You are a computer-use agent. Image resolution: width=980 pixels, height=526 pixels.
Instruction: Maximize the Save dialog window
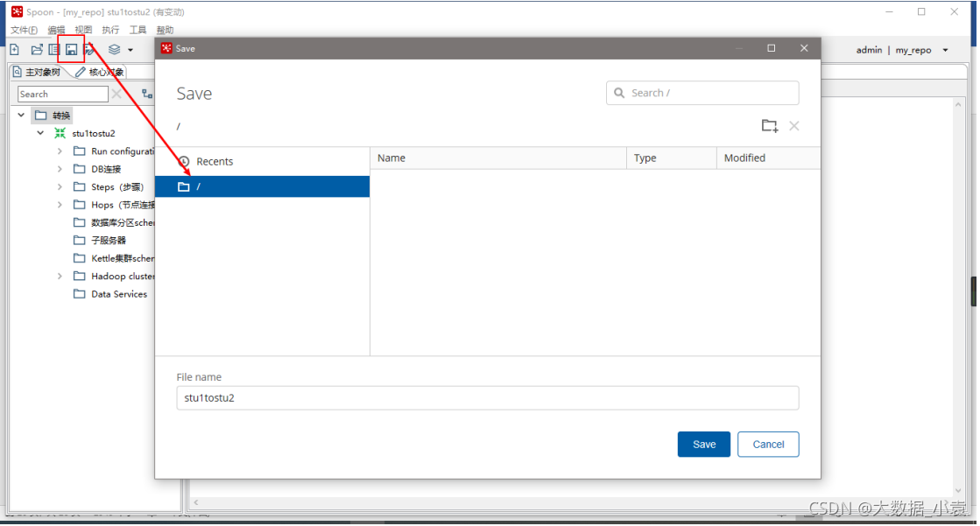pyautogui.click(x=772, y=48)
